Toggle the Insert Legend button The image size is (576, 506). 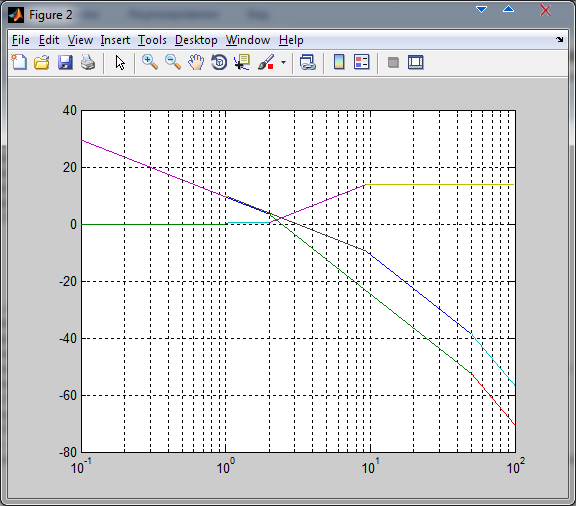(361, 62)
